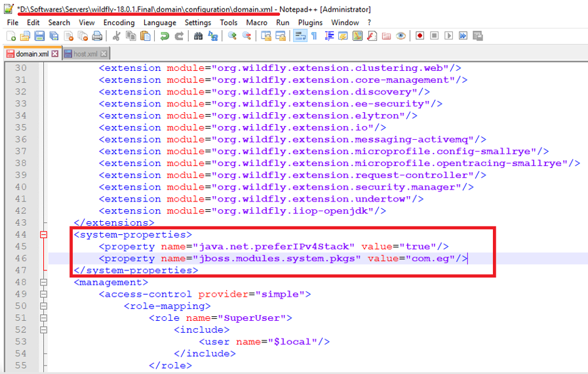
Task: Play back the recorded macro
Action: coord(448,36)
